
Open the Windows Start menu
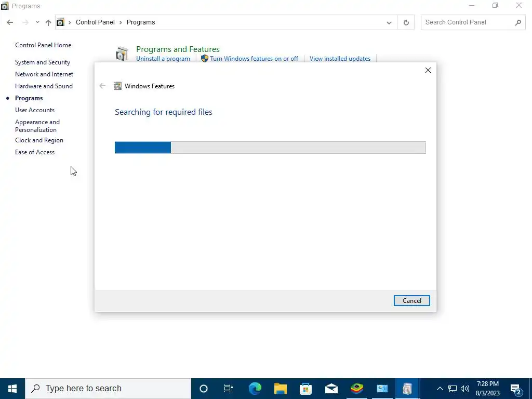(x=12, y=389)
